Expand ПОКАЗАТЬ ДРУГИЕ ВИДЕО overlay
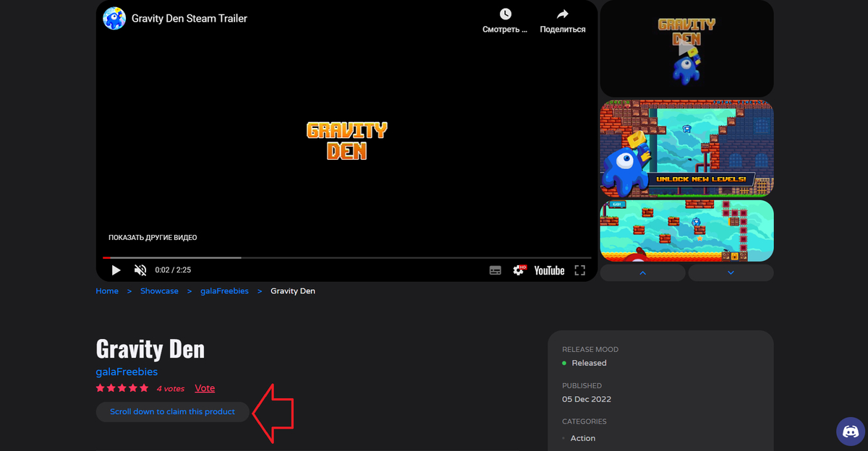This screenshot has height=451, width=868. pyautogui.click(x=153, y=236)
